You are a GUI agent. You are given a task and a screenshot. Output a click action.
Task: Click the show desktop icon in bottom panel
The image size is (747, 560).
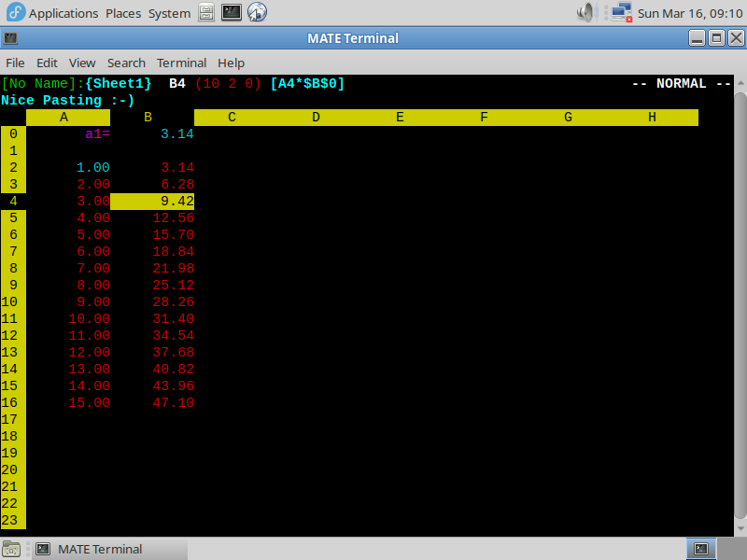[x=13, y=549]
